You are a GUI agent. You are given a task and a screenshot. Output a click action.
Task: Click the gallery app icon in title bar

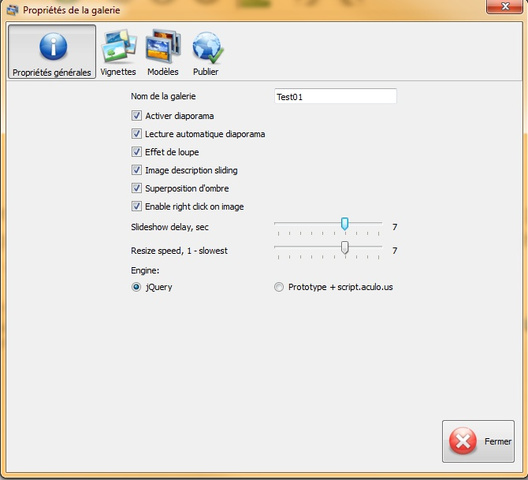[12, 10]
